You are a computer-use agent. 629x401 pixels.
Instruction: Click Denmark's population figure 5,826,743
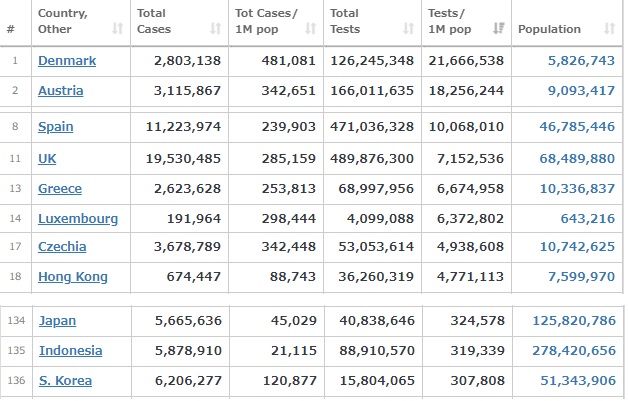coord(581,61)
